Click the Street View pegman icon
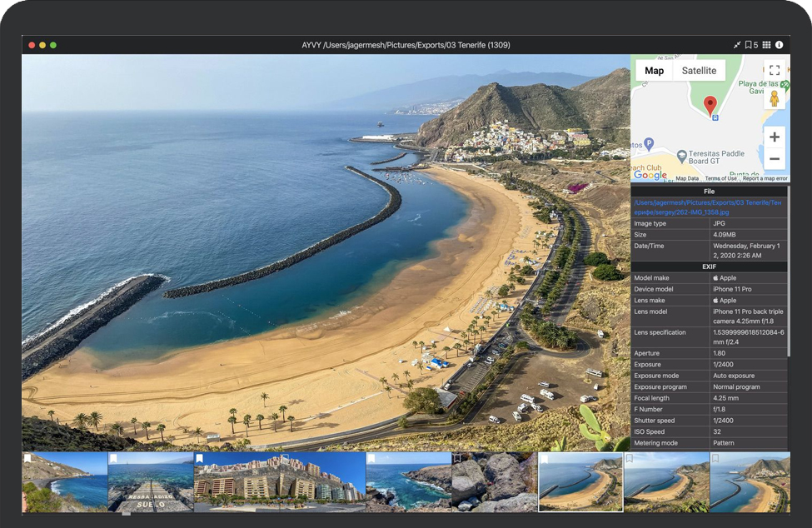812x528 pixels. coord(774,98)
